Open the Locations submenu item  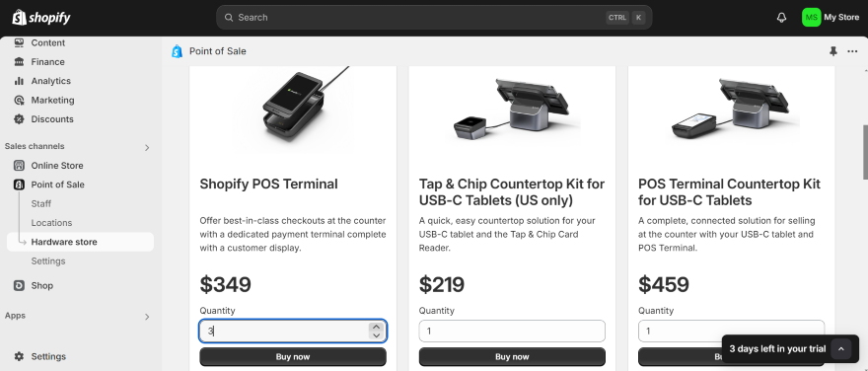[51, 223]
